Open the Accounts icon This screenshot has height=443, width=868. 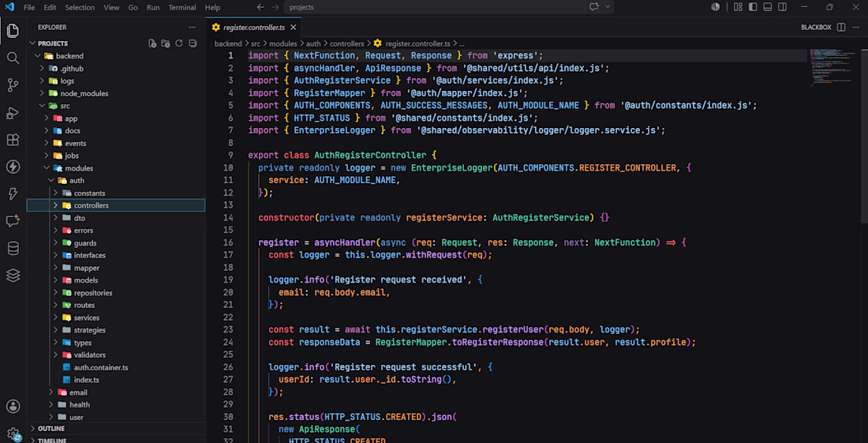[x=13, y=407]
